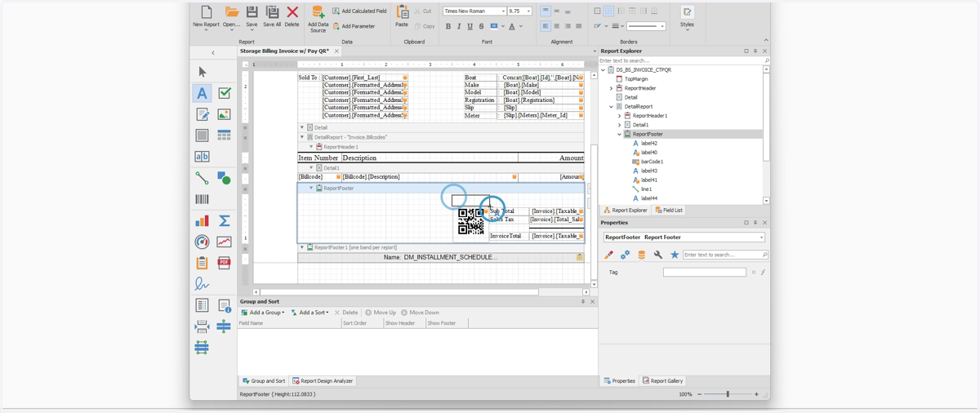Open the Report Design Analyzer tab
Viewport: 980px width, 413px height.
click(323, 381)
